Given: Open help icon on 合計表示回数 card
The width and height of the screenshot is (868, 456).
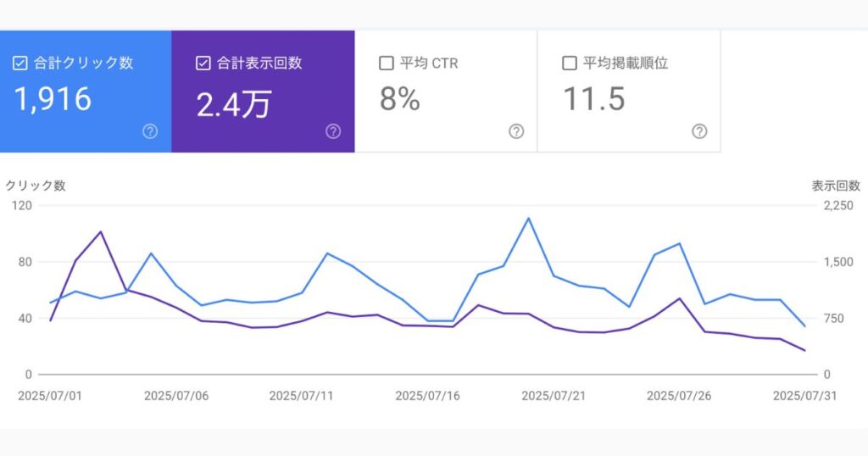Looking at the screenshot, I should pos(333,131).
